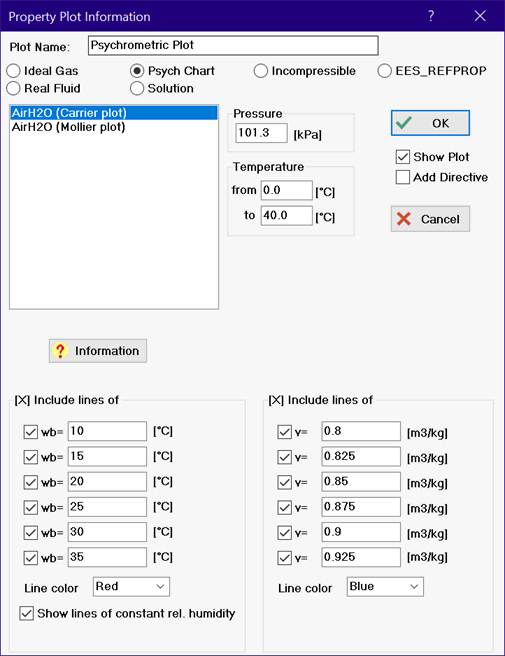Click the Plot Name text field
The image size is (505, 656).
233,45
